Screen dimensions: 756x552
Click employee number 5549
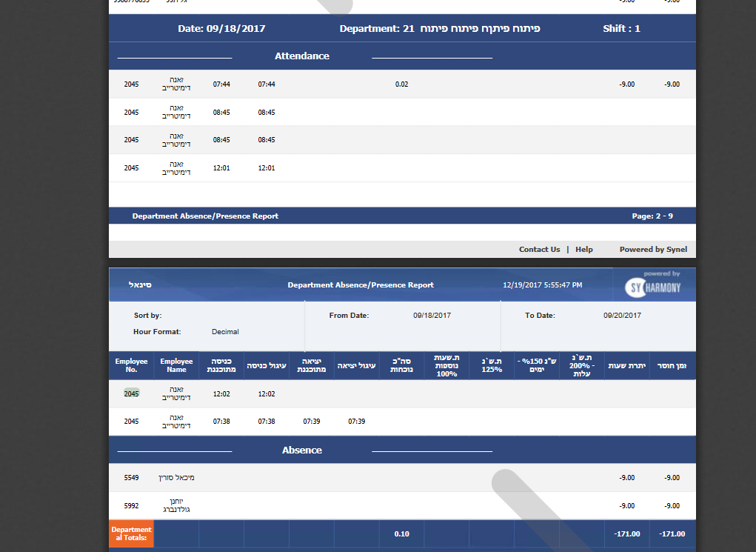131,478
